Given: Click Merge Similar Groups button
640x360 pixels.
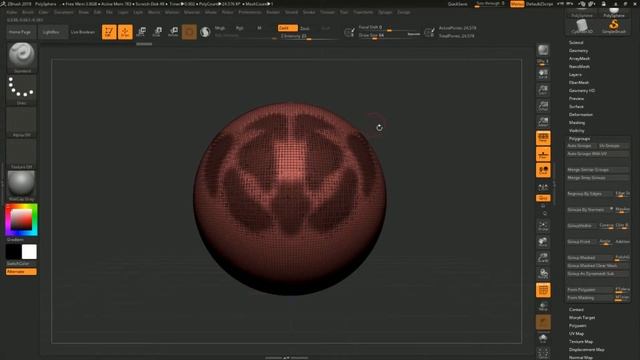Looking at the screenshot, I should pos(598,170).
